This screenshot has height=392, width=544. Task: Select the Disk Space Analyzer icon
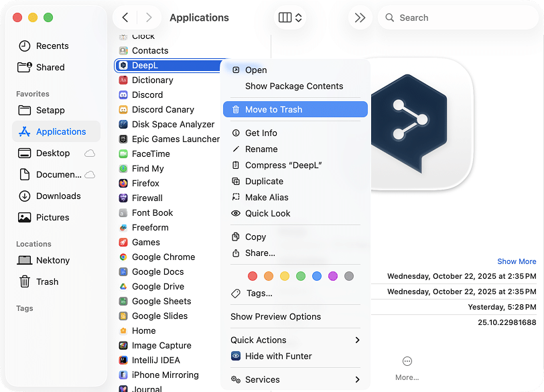coord(124,124)
